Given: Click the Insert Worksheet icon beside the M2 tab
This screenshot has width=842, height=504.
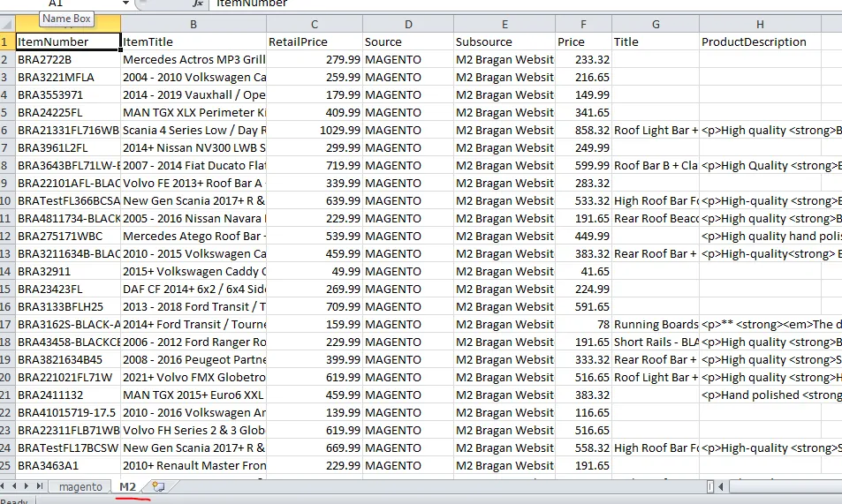Looking at the screenshot, I should [158, 486].
